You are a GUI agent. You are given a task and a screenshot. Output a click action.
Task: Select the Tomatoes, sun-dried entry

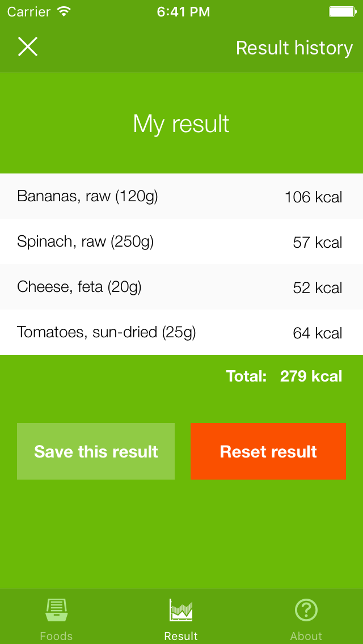pos(181,332)
